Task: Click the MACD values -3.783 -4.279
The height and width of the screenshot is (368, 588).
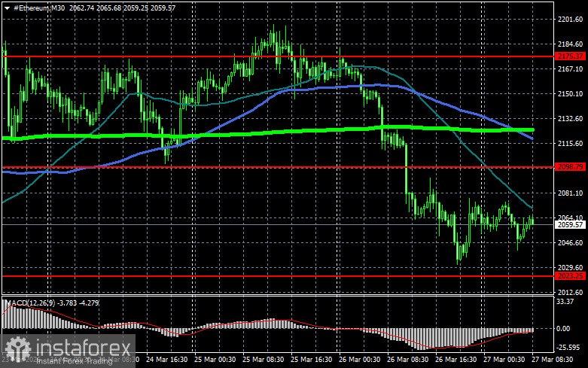Action: (79, 303)
